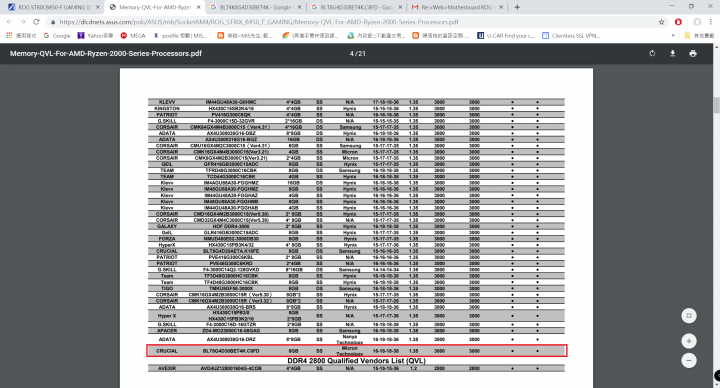Click Hyper X vendor cell

[x=167, y=316]
